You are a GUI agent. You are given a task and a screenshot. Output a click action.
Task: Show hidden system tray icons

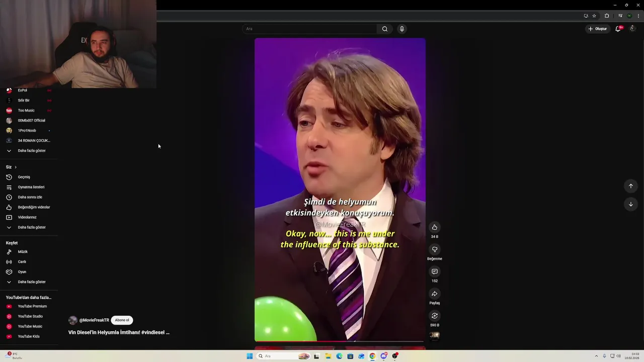(x=596, y=356)
